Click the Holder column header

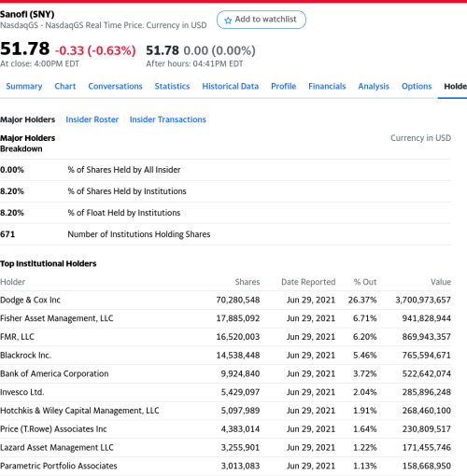pos(12,282)
